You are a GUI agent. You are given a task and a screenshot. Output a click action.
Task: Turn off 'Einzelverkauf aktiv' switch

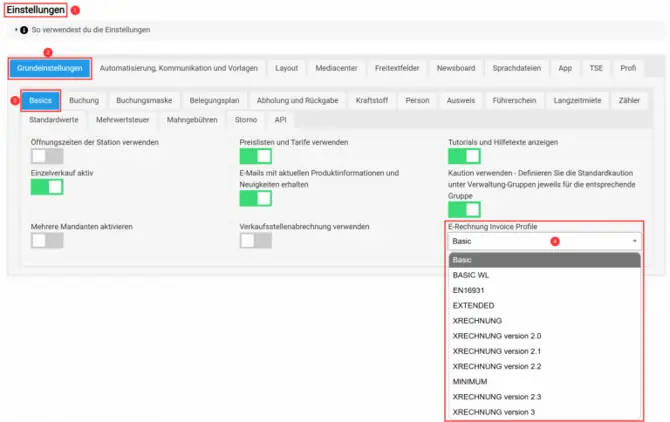(x=47, y=187)
